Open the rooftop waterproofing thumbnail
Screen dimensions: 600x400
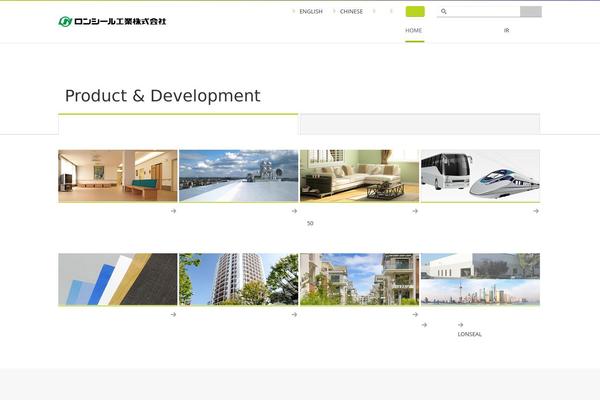point(238,176)
